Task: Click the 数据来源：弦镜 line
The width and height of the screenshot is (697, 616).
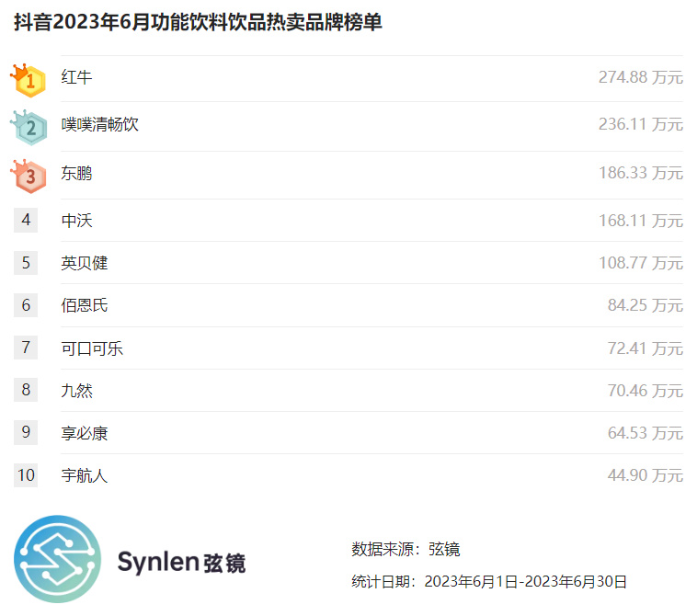Action: pyautogui.click(x=406, y=549)
